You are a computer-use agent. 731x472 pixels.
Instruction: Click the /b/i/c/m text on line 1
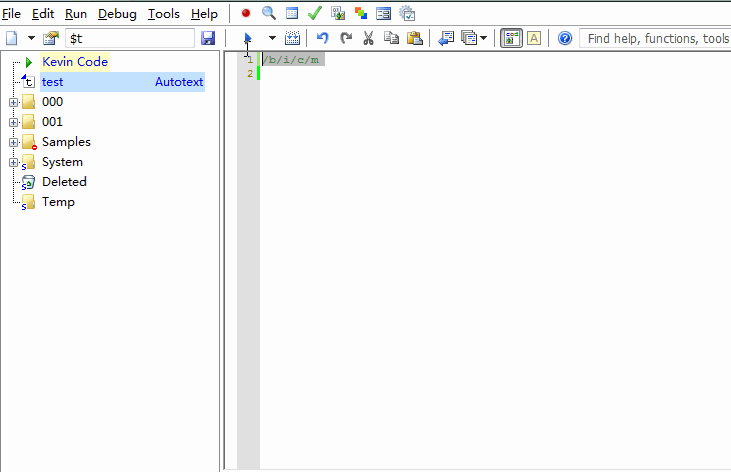point(291,60)
